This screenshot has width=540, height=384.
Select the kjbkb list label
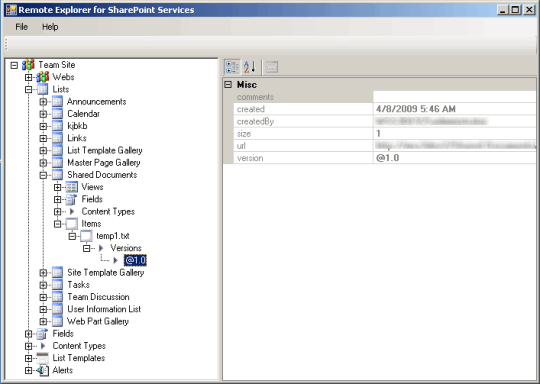[x=77, y=126]
